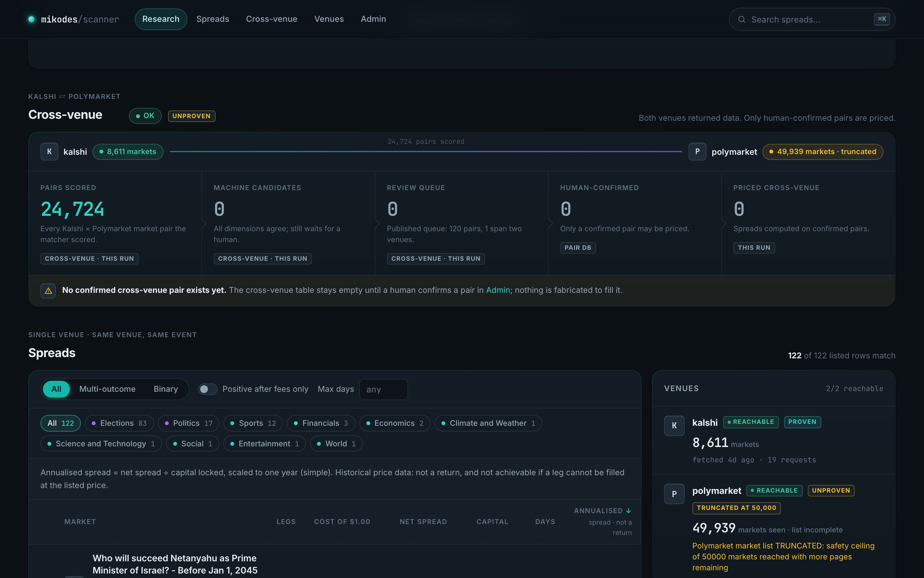This screenshot has width=924, height=578.
Task: Select the Binary filter
Action: [166, 389]
